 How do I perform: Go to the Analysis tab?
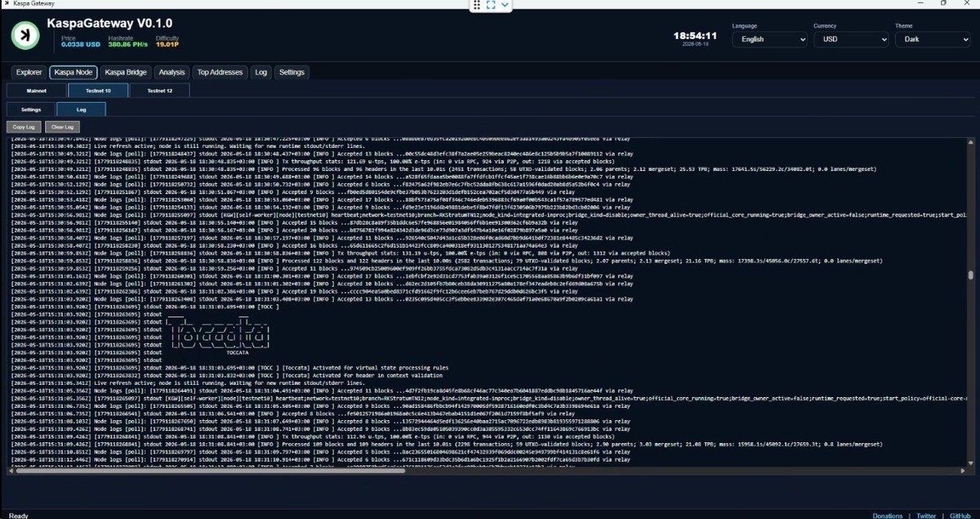171,72
